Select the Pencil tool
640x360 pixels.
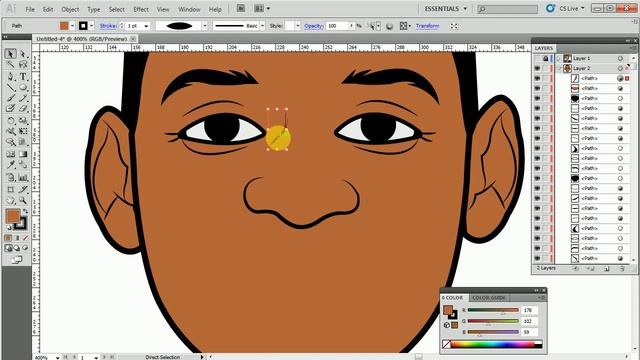pyautogui.click(x=23, y=98)
